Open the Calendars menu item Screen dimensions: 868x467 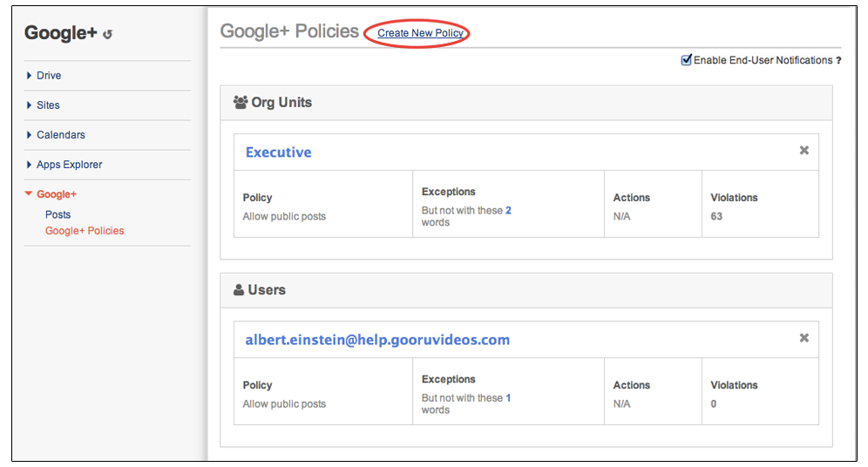61,134
